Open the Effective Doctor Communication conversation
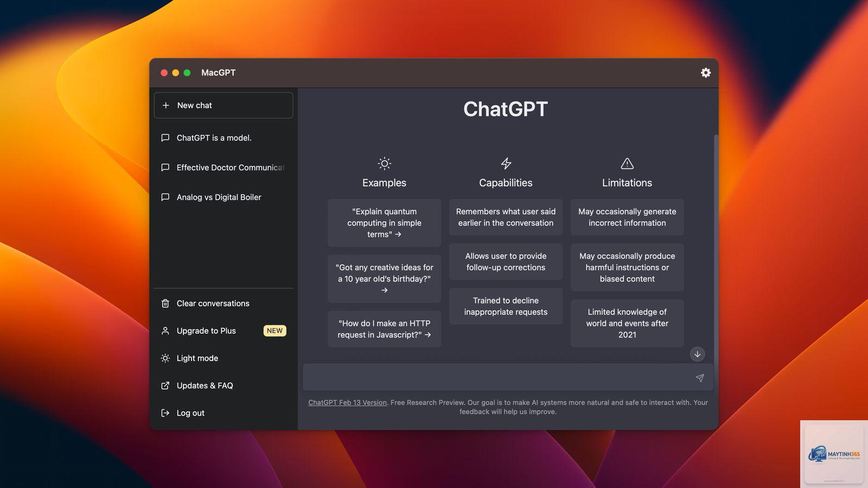 (x=224, y=168)
